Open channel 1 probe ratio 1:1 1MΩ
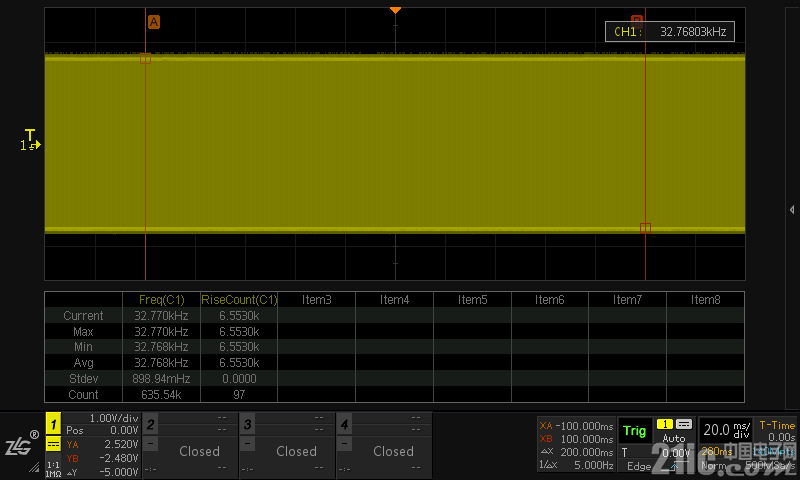The width and height of the screenshot is (800, 480). [53, 469]
